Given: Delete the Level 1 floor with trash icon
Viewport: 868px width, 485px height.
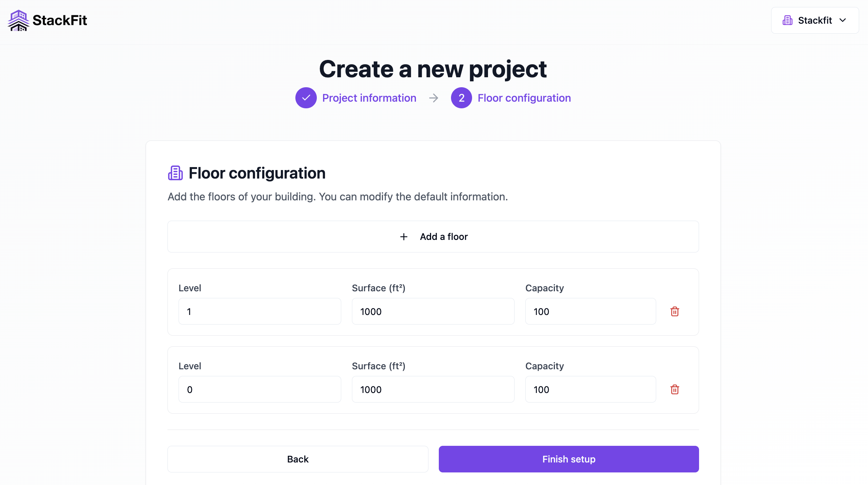Looking at the screenshot, I should click(x=675, y=311).
